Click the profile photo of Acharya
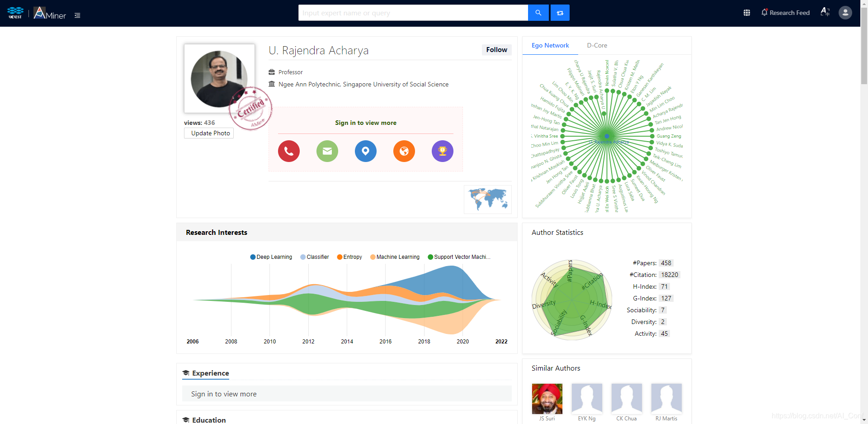This screenshot has height=424, width=868. (x=219, y=79)
